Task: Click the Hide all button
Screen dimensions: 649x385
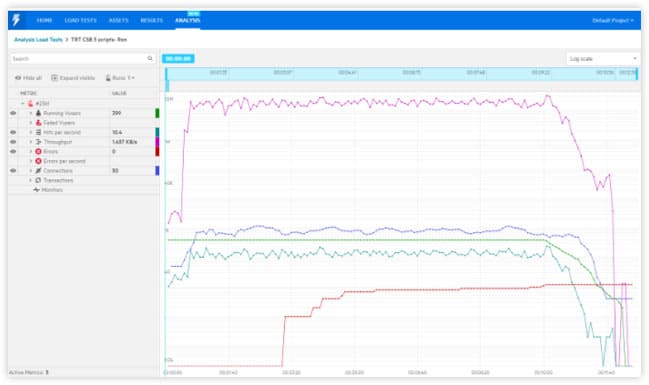Action: coord(28,78)
